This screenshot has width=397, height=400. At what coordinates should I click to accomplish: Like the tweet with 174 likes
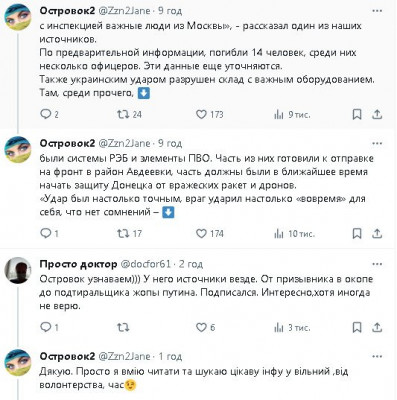[x=209, y=233]
